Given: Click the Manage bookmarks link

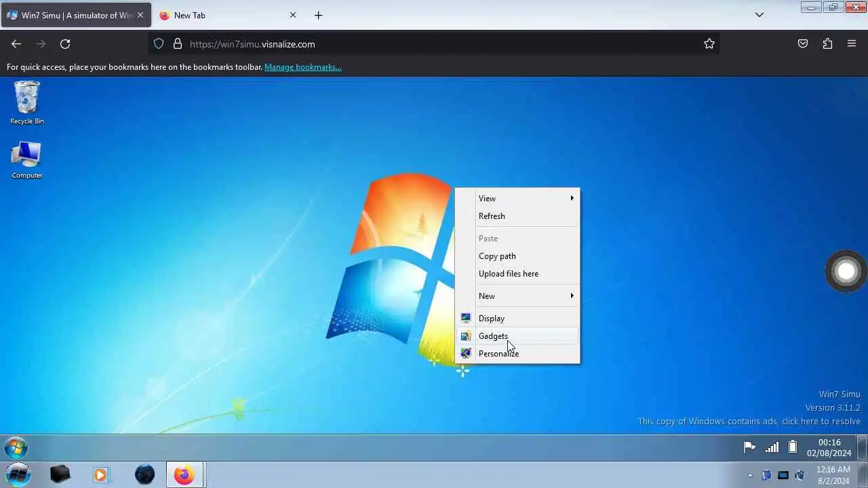Looking at the screenshot, I should (x=303, y=67).
